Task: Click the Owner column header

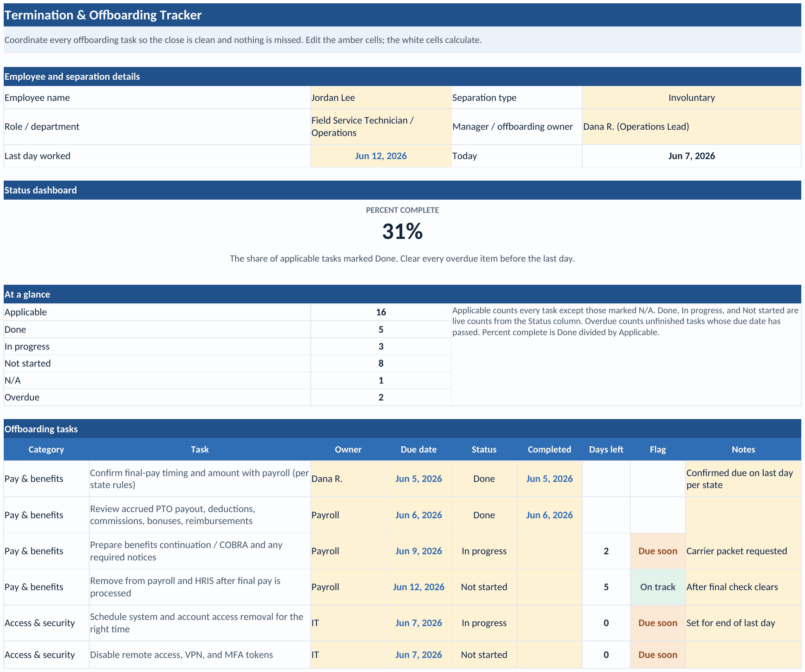Action: 348,449
